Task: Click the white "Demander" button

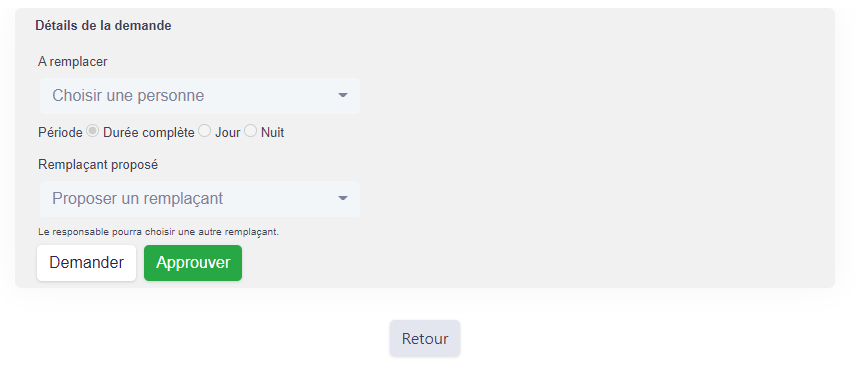Action: [86, 263]
